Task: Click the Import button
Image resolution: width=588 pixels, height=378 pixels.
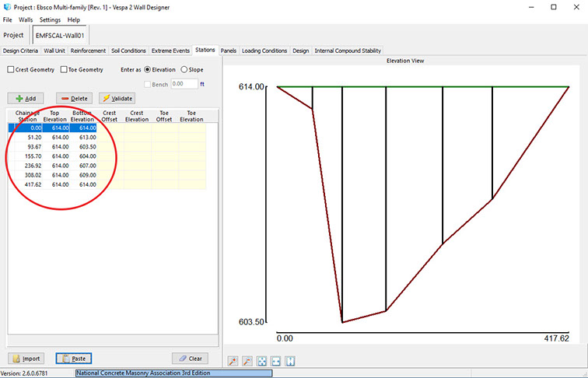Action: 26,359
